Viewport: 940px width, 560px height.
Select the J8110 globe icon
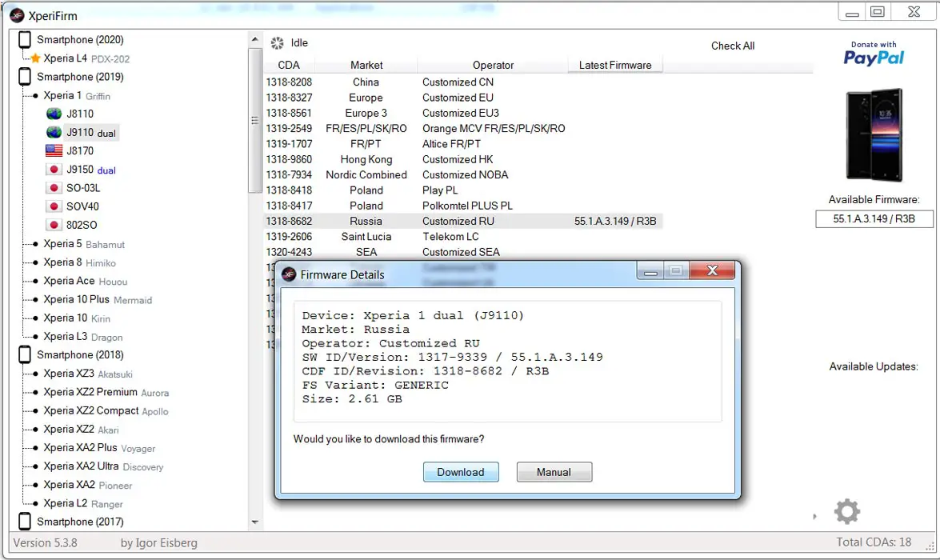click(54, 114)
